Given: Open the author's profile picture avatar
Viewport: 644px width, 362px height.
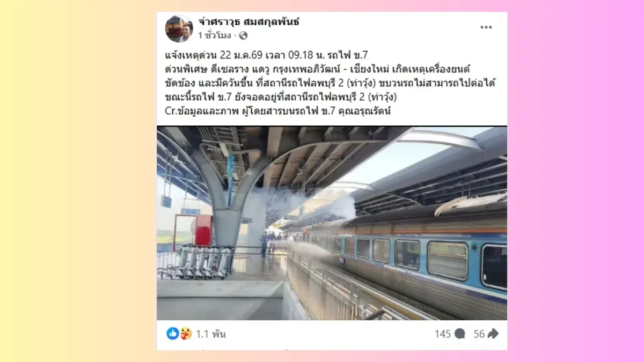Looking at the screenshot, I should [x=179, y=28].
